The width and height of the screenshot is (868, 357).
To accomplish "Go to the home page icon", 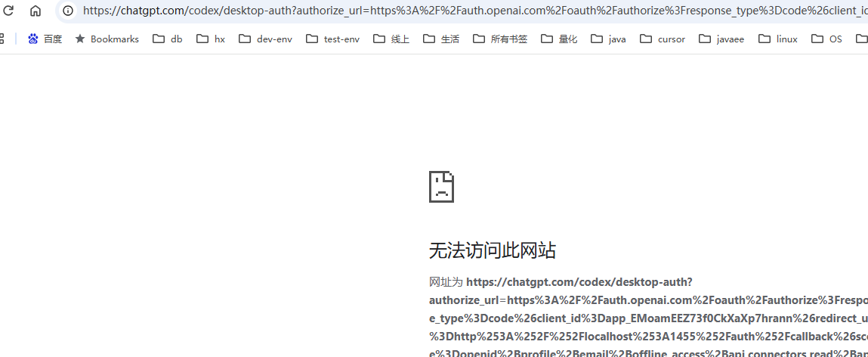I will pyautogui.click(x=36, y=11).
